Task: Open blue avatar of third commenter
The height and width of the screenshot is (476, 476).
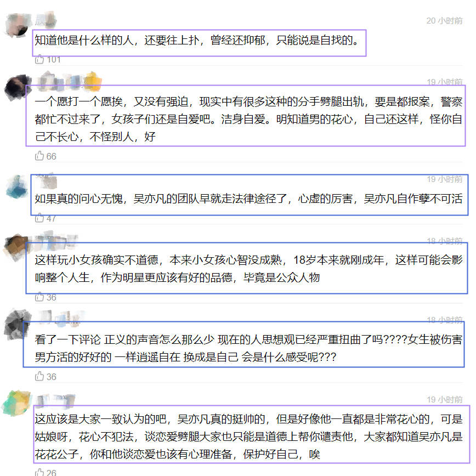Action: click(x=18, y=186)
